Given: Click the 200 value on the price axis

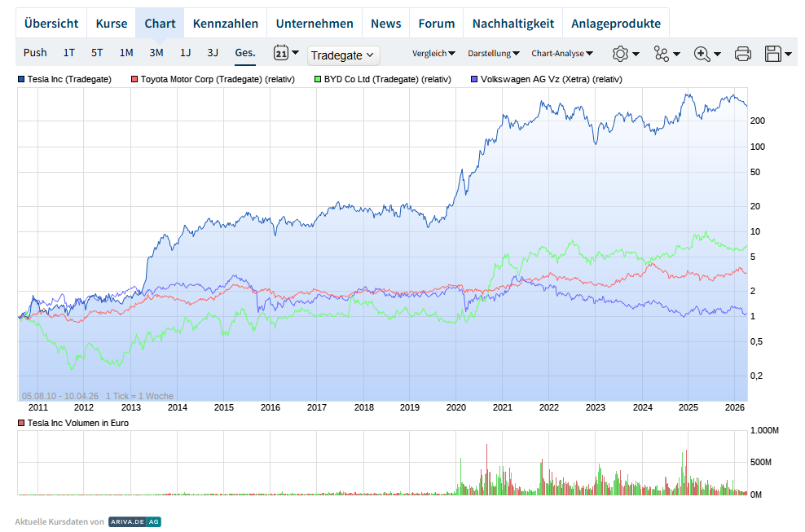Looking at the screenshot, I should point(758,121).
